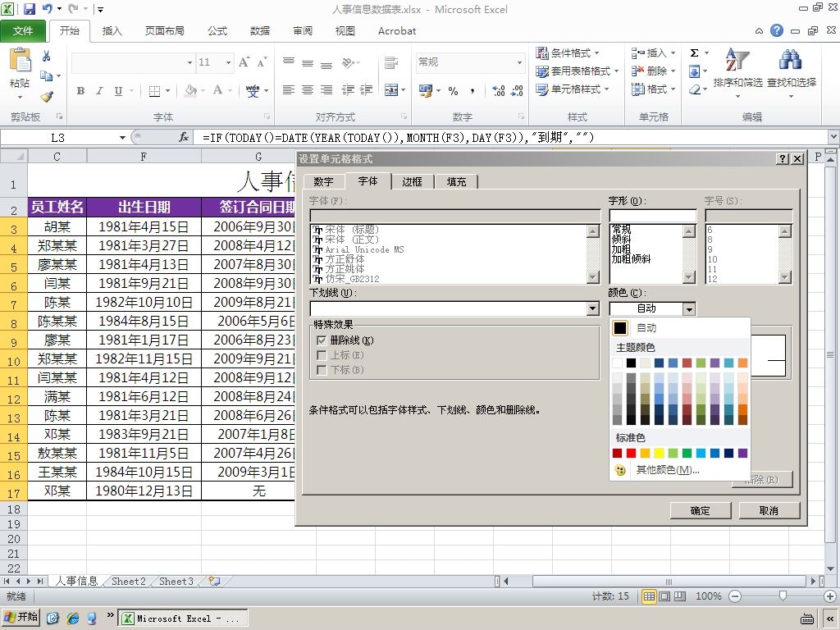Expand the ribbon 格式 cells format menu
840x630 pixels.
(x=654, y=89)
